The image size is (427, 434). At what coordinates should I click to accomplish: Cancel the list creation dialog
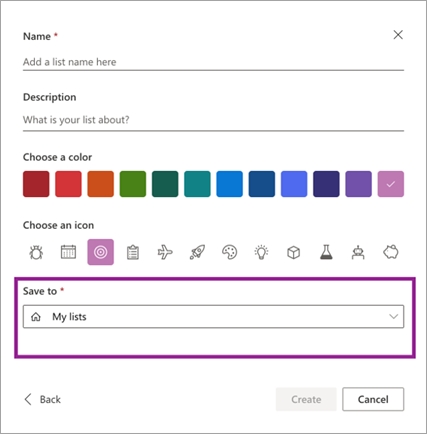click(x=373, y=399)
